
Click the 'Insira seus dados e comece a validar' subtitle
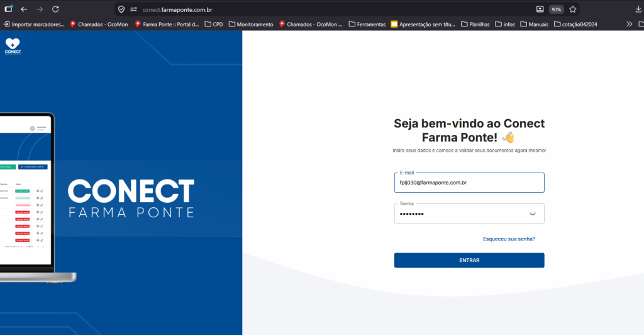[469, 150]
